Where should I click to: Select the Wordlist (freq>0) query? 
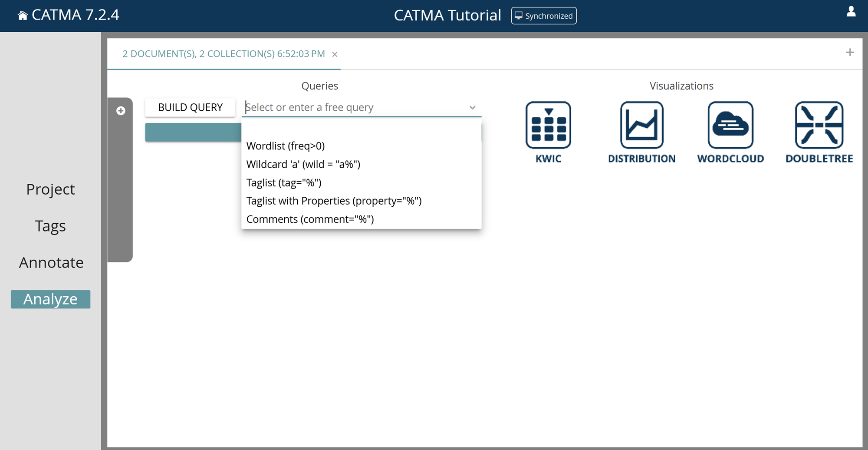[286, 146]
